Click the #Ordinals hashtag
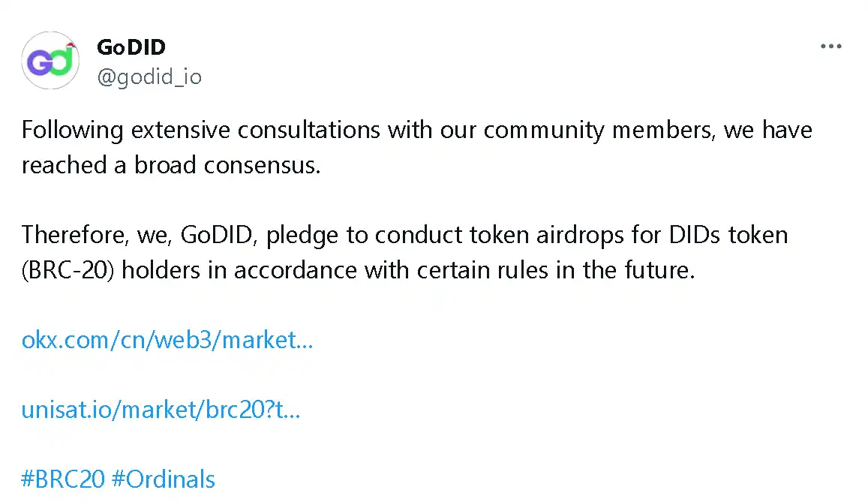Image resolution: width=868 pixels, height=502 pixels. click(x=164, y=479)
